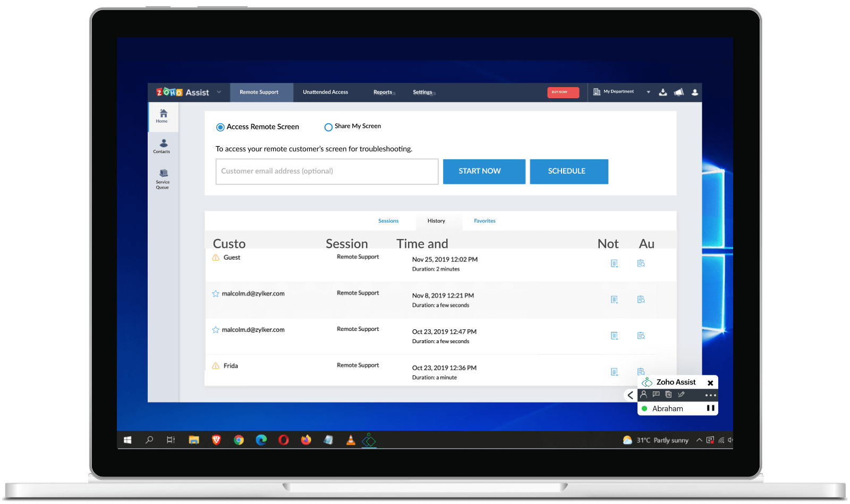This screenshot has height=504, width=850.
Task: Click malcolm.d@zylker.com in Nov 8 row
Action: pos(253,294)
